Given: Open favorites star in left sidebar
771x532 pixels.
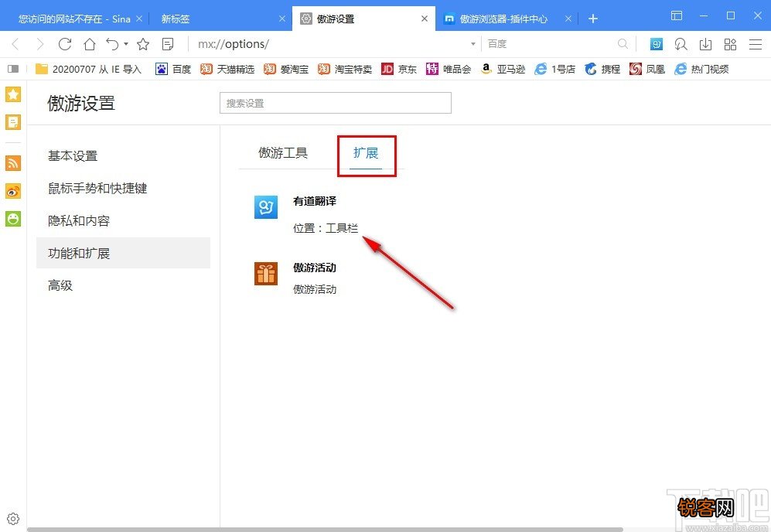Looking at the screenshot, I should coord(13,94).
